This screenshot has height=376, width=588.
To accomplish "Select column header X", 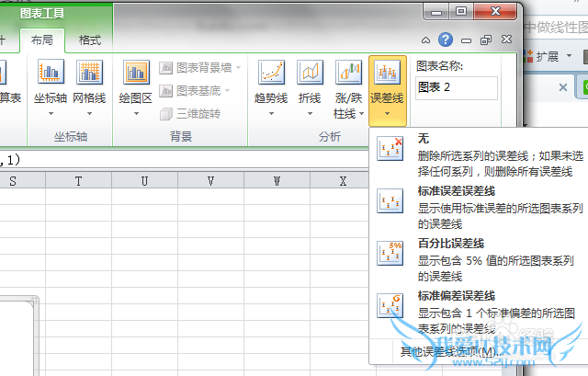I will pyautogui.click(x=343, y=181).
